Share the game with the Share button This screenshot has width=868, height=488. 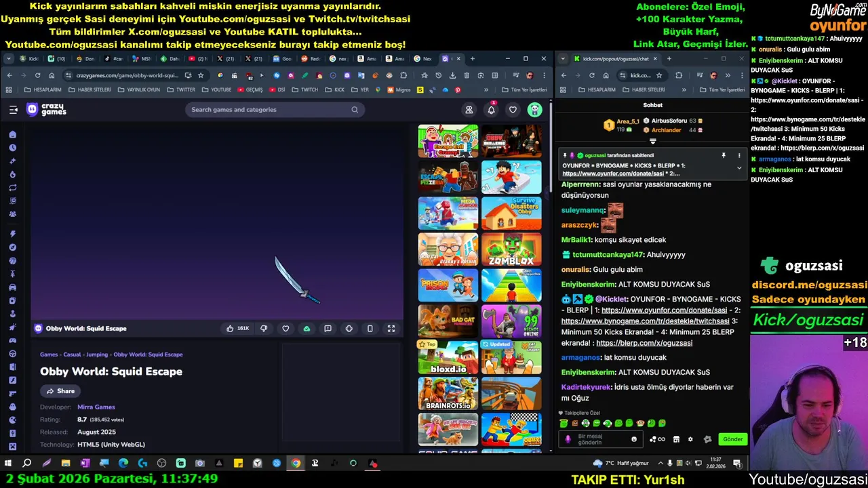[60, 391]
